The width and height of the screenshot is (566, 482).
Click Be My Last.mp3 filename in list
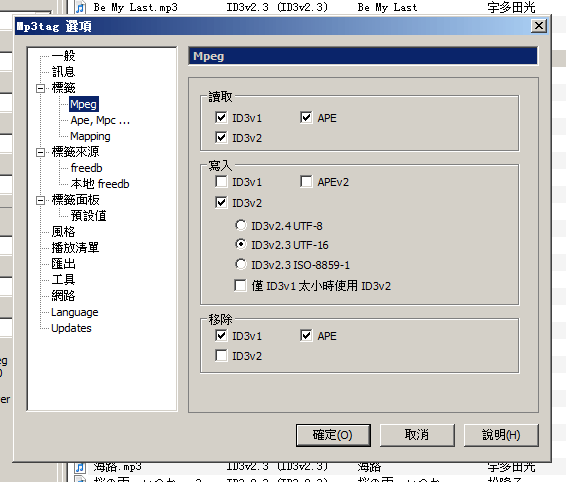click(x=135, y=7)
